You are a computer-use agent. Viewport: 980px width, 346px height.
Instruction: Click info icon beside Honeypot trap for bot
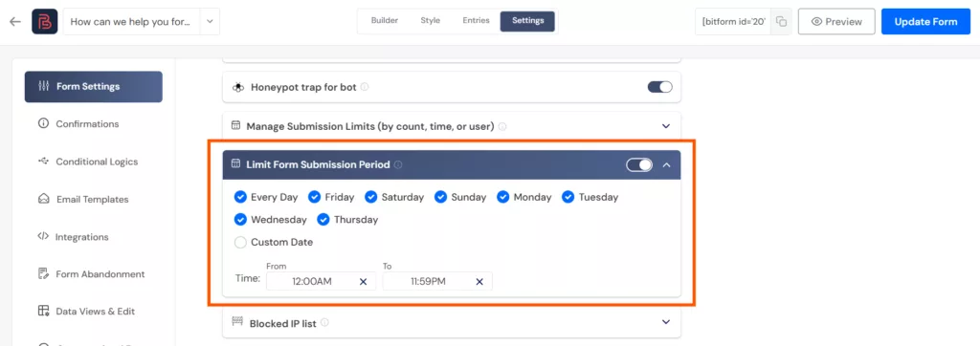point(365,87)
